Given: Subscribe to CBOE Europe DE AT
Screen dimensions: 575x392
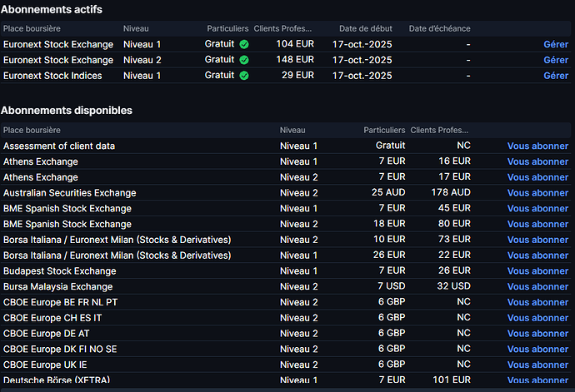Looking at the screenshot, I should 537,334.
